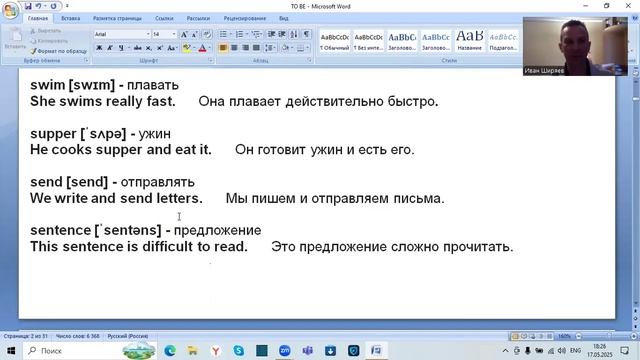The height and width of the screenshot is (360, 640).
Task: Open the Arial font name dropdown
Action: point(148,34)
